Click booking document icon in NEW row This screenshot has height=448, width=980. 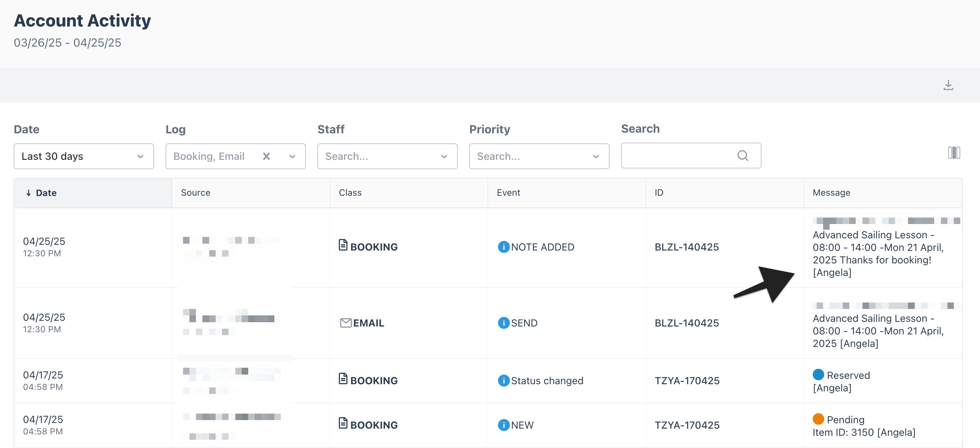coord(343,423)
